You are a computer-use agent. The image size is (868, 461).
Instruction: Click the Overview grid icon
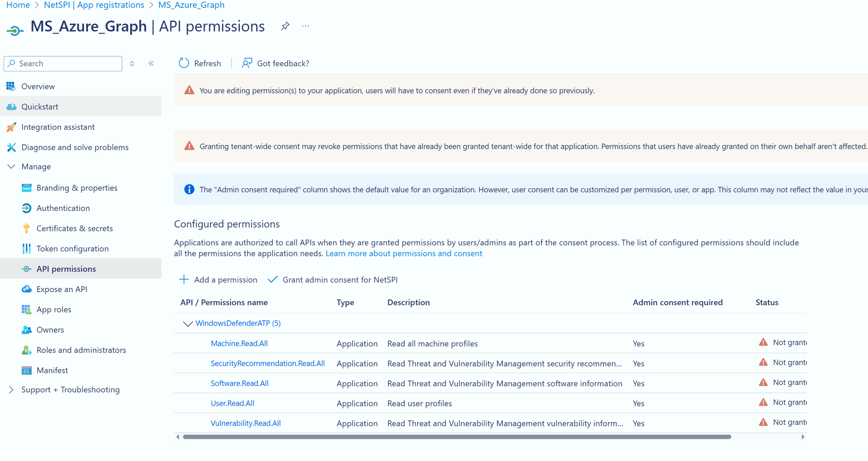click(11, 86)
